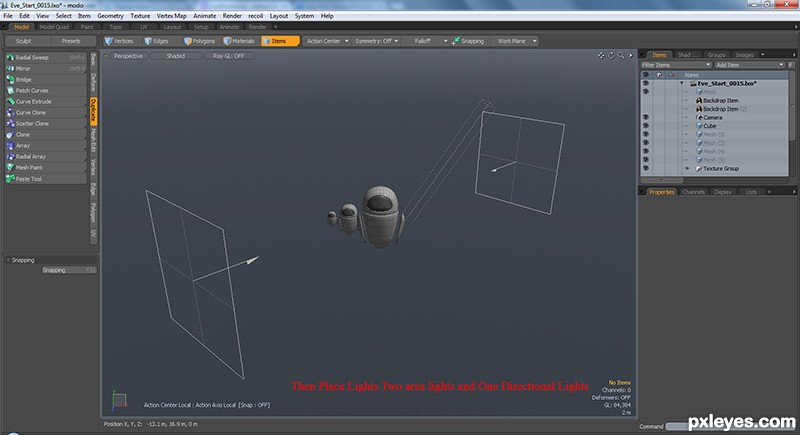
Task: Click the Paste Tool icon
Action: pyautogui.click(x=10, y=179)
